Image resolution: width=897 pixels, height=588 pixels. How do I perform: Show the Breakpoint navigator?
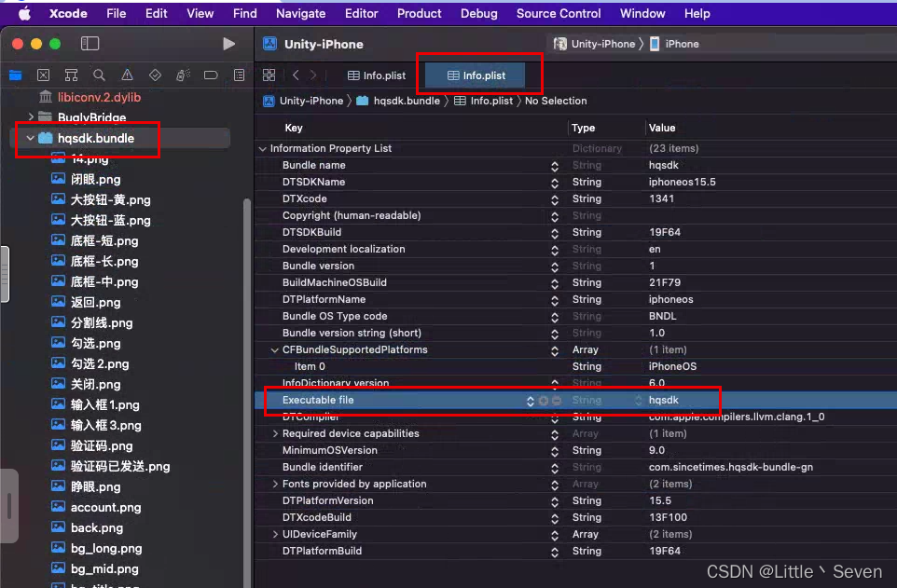(x=211, y=75)
